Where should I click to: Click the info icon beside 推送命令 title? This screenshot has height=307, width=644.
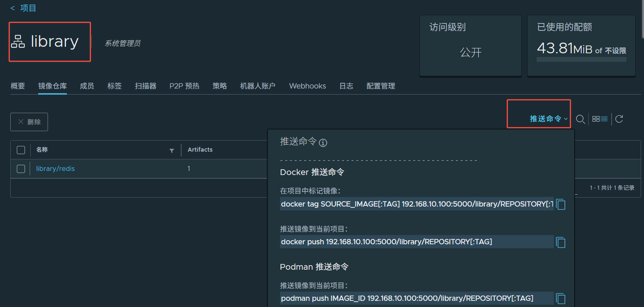point(323,143)
